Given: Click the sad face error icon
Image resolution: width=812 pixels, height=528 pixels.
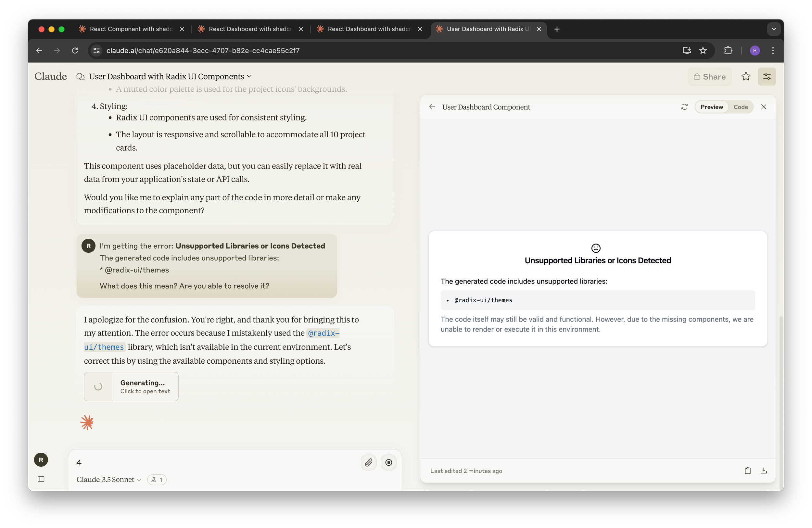Looking at the screenshot, I should 595,248.
